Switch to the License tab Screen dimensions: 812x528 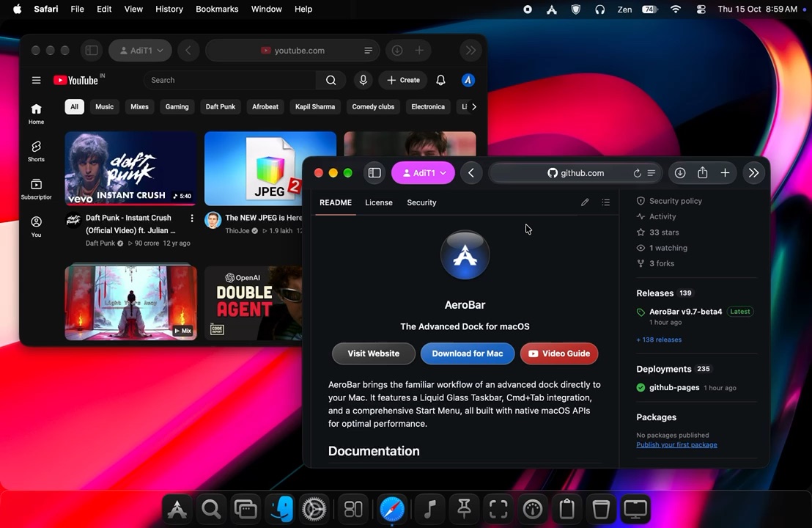point(379,202)
